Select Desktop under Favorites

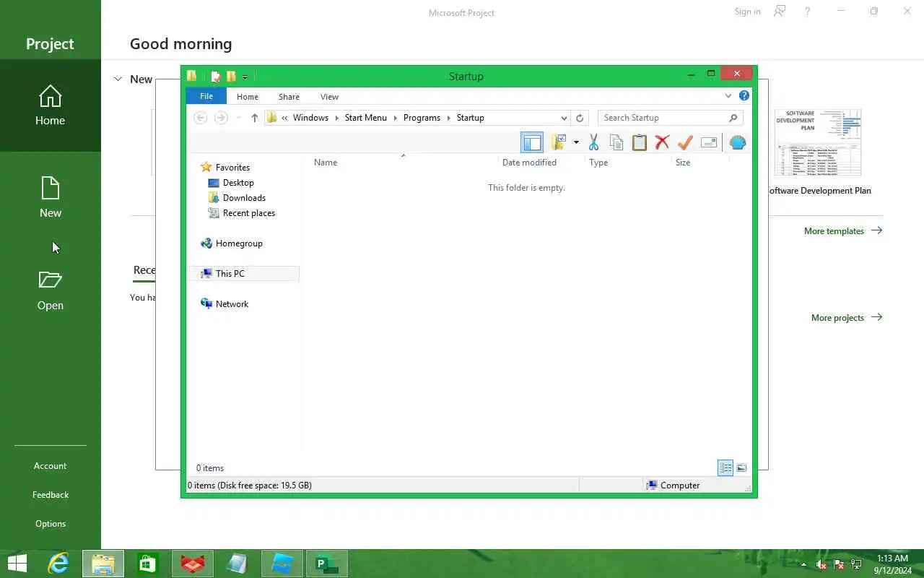[x=238, y=183]
